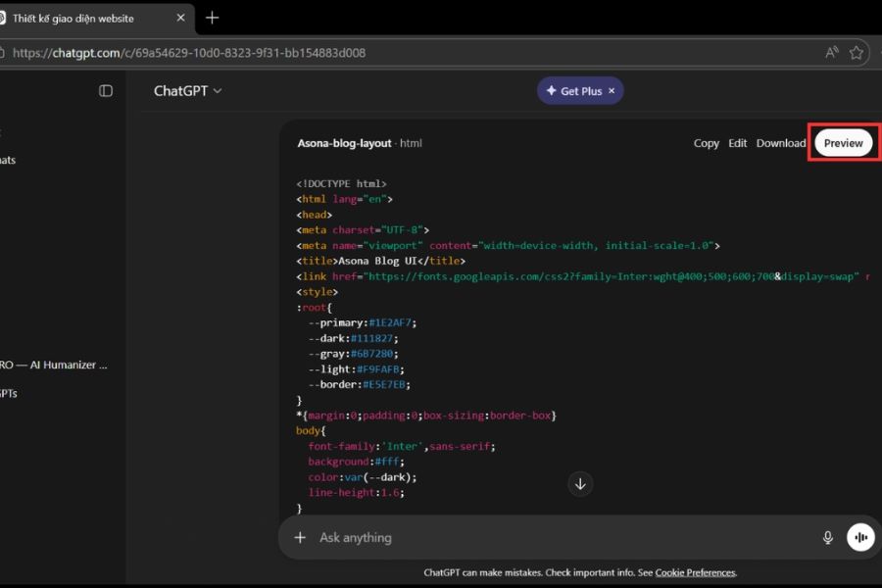Click the read aloud icon in address bar
This screenshot has height=588, width=882.
click(x=831, y=53)
